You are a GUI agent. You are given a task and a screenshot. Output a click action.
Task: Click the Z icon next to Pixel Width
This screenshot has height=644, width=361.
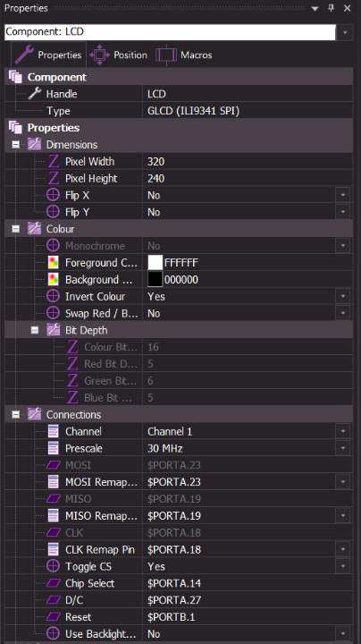click(x=54, y=161)
